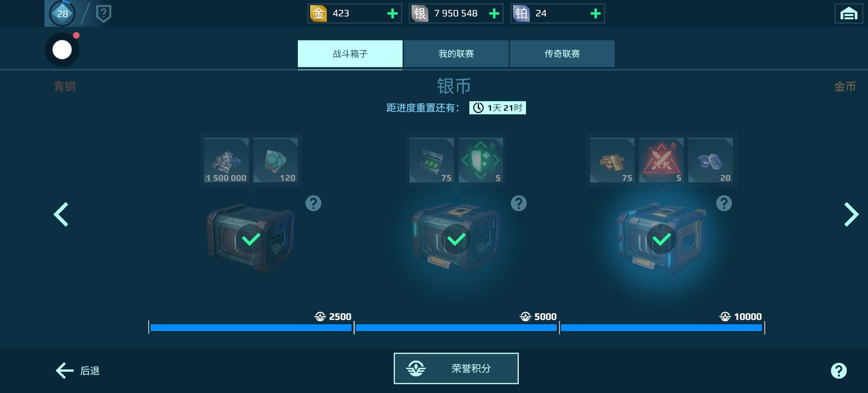Add more silver with plus icon

pyautogui.click(x=494, y=14)
